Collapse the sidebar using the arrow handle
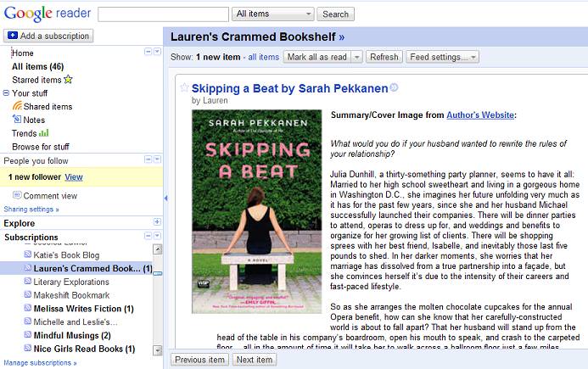This screenshot has height=369, width=588. click(165, 198)
